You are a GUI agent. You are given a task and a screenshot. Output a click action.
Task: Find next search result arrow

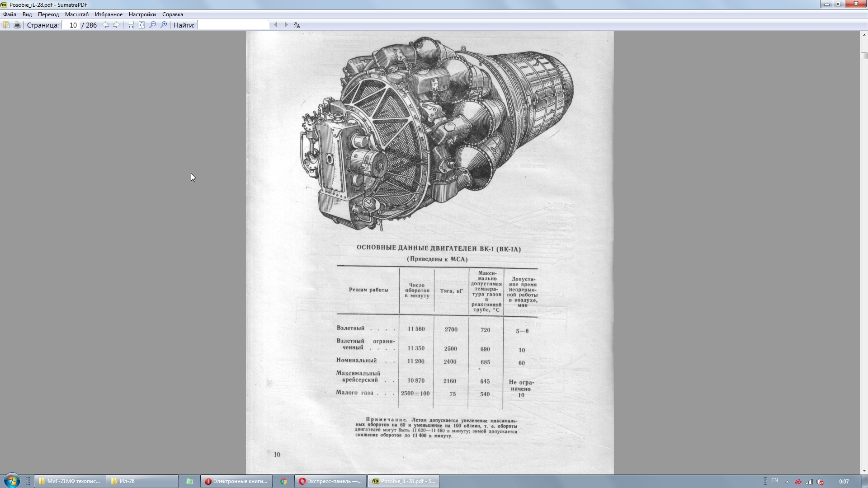point(286,25)
